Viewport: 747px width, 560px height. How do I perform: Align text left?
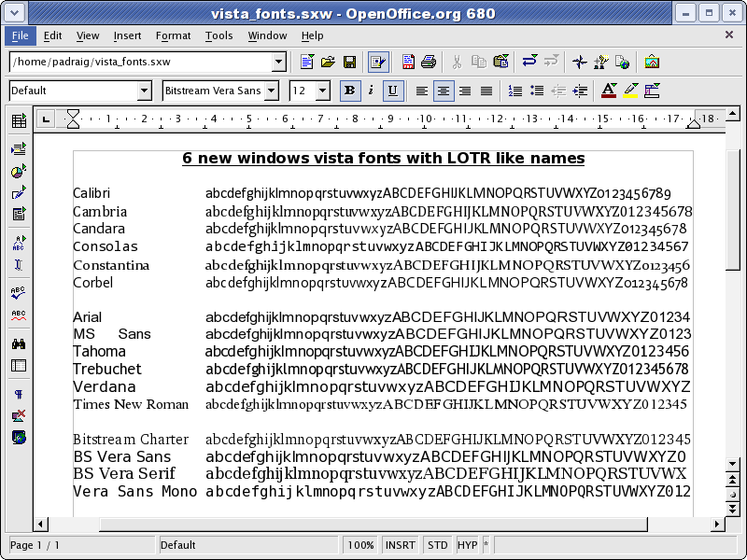click(422, 91)
